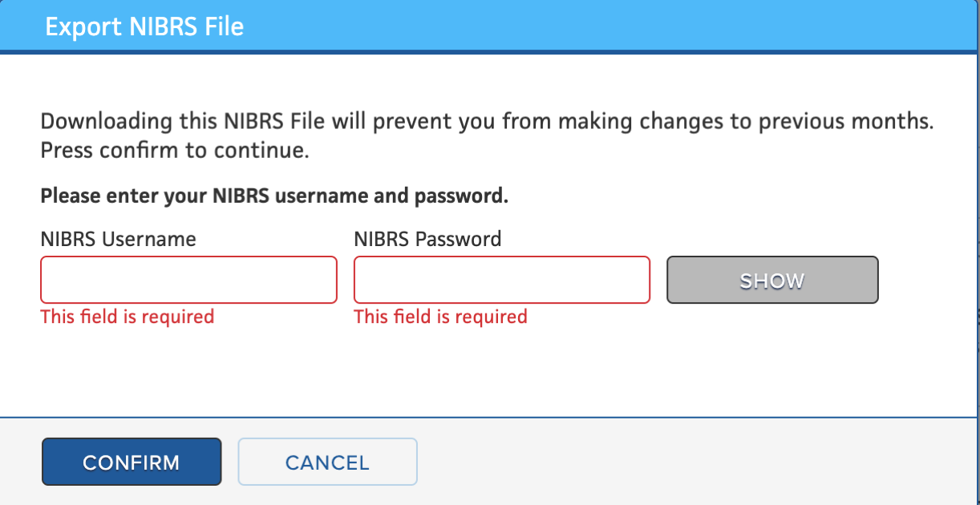This screenshot has height=505, width=980.
Task: Toggle password visibility with SHOW
Action: (x=771, y=280)
